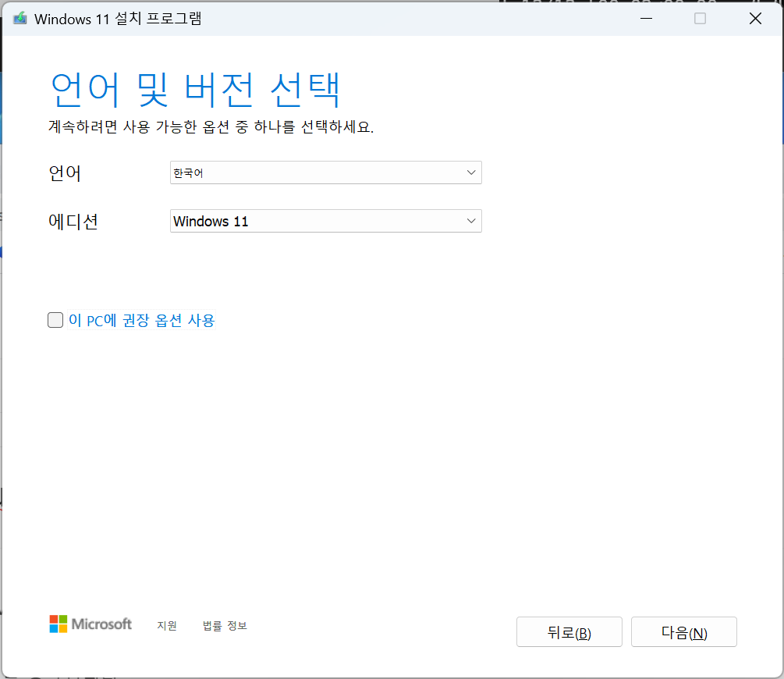Open the 법률 정보 link
This screenshot has width=784, height=679.
(225, 625)
